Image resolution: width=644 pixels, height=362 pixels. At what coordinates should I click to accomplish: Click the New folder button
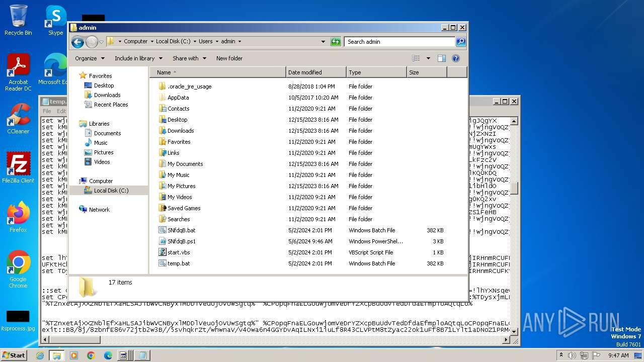(229, 58)
